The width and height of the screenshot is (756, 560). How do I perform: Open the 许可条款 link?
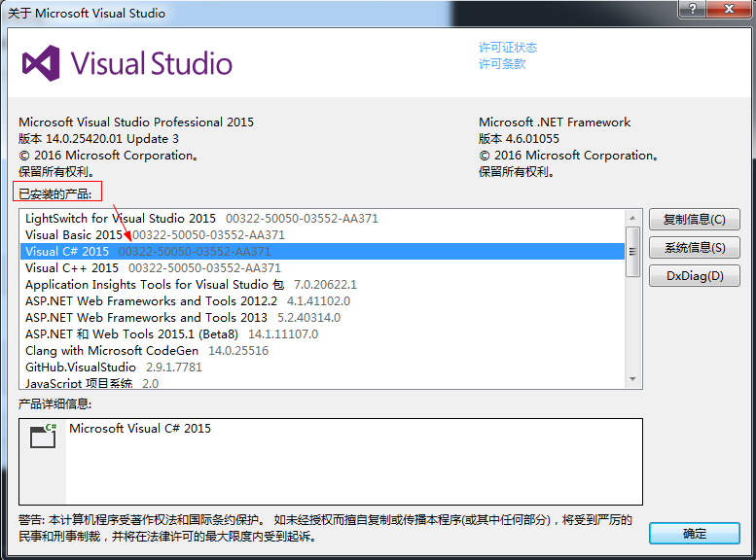click(502, 63)
